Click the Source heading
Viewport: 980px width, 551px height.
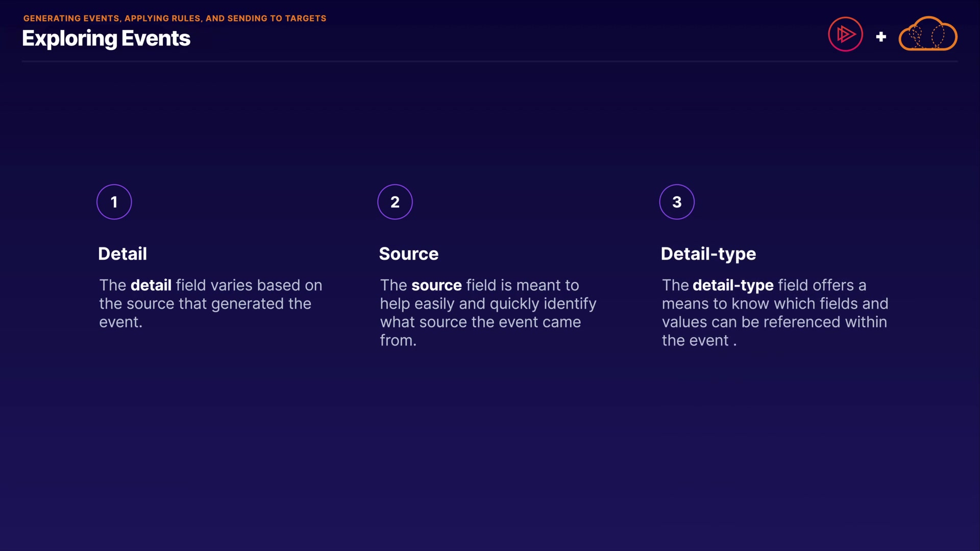point(408,254)
